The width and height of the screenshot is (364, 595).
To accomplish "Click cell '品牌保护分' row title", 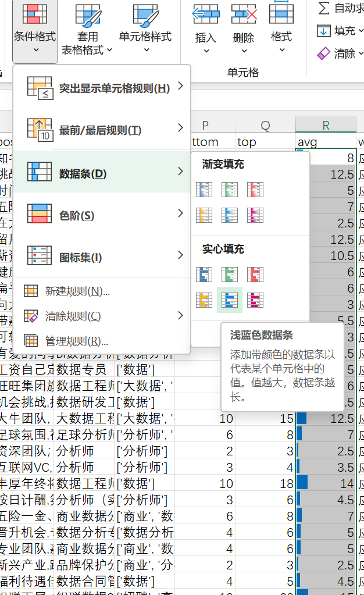I will pyautogui.click(x=84, y=565).
